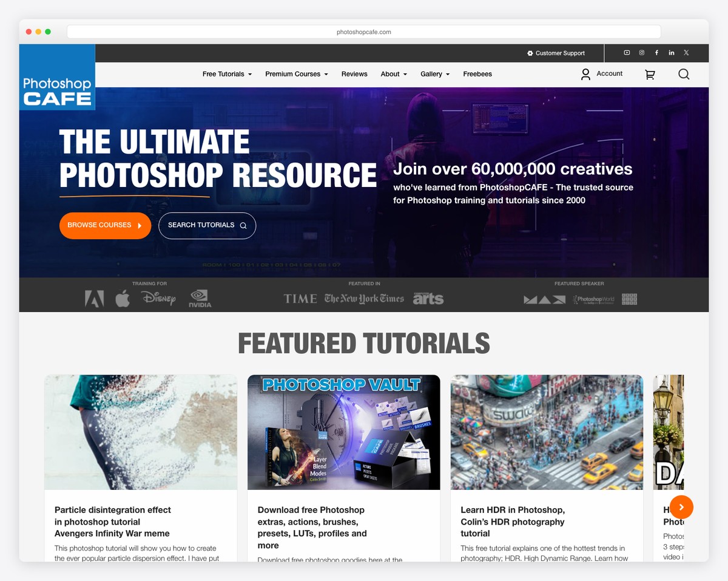Click The Ultimate Photoshop Resource headline
Image resolution: width=728 pixels, height=581 pixels.
click(x=218, y=159)
